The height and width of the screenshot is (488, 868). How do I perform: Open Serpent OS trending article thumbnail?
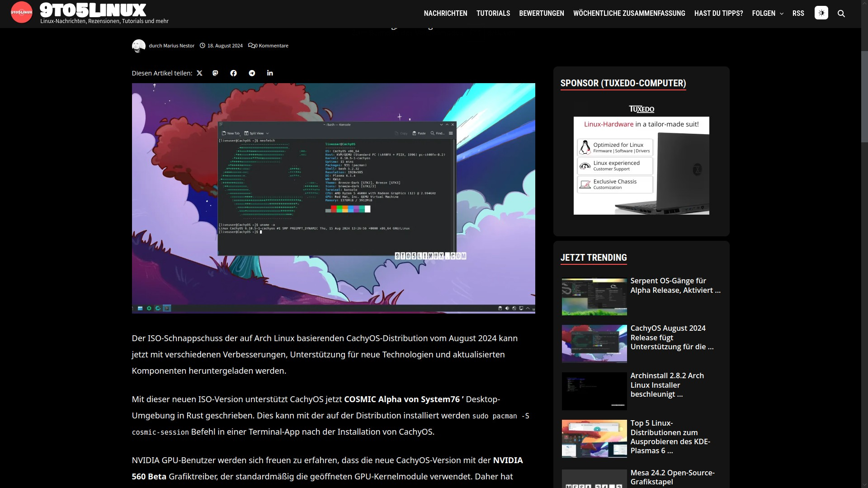[594, 296]
